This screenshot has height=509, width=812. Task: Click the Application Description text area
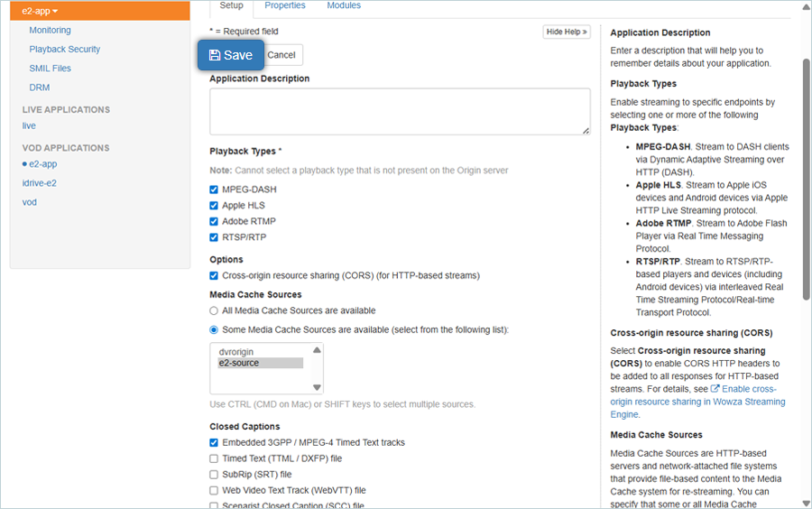pos(400,111)
